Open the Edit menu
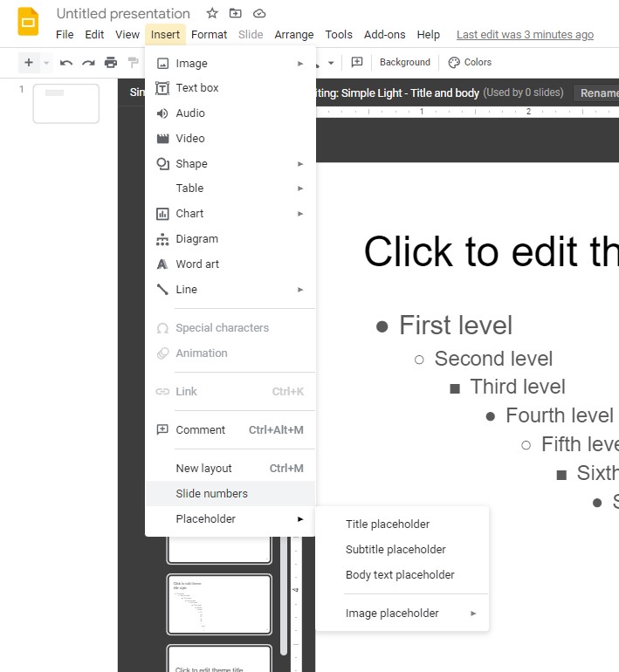The height and width of the screenshot is (672, 619). [94, 34]
